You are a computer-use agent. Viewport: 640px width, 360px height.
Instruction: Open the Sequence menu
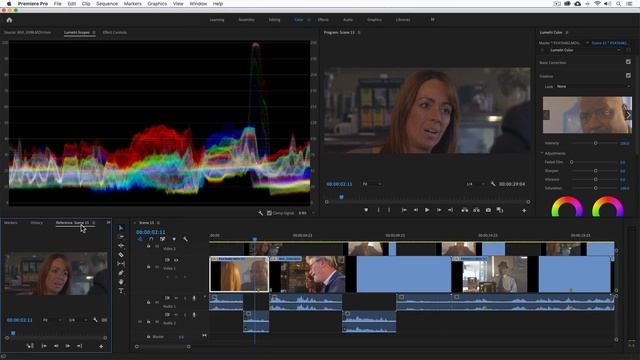pos(107,4)
